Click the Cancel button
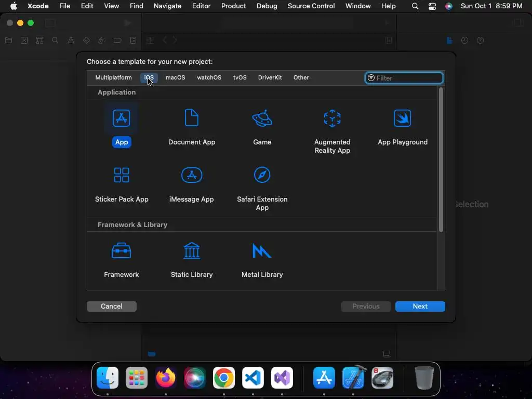Image resolution: width=532 pixels, height=399 pixels. 111,306
